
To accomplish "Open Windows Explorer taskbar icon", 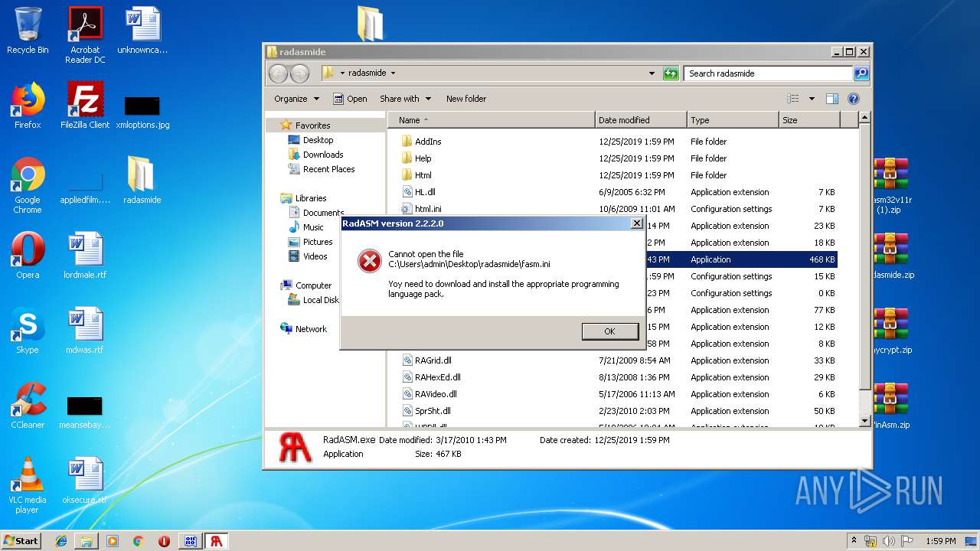I will tap(87, 541).
